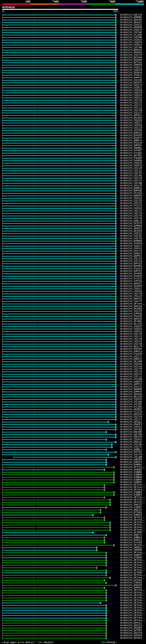
Task: Select the green ~80% legend segment
Action: point(101,4)
